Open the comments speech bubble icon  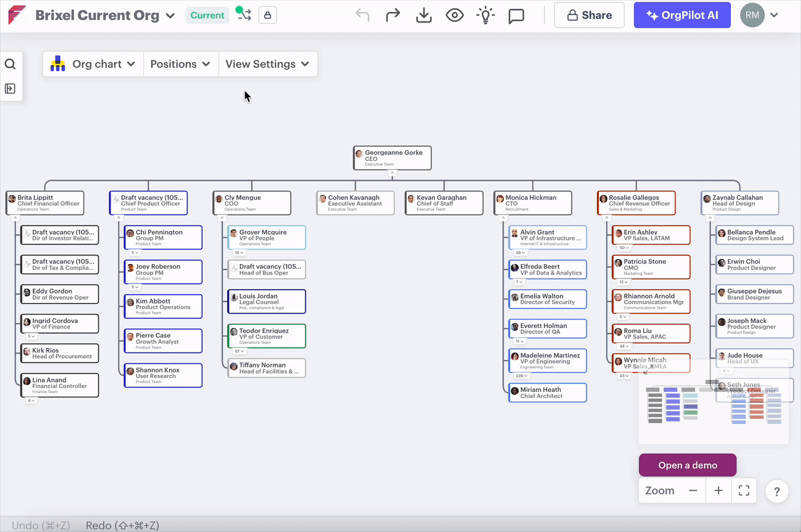[x=516, y=16]
